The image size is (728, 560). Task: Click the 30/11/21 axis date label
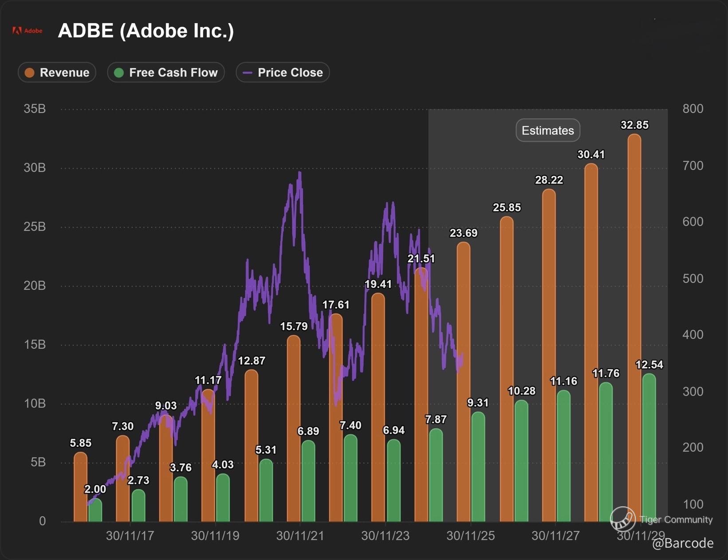tap(300, 536)
